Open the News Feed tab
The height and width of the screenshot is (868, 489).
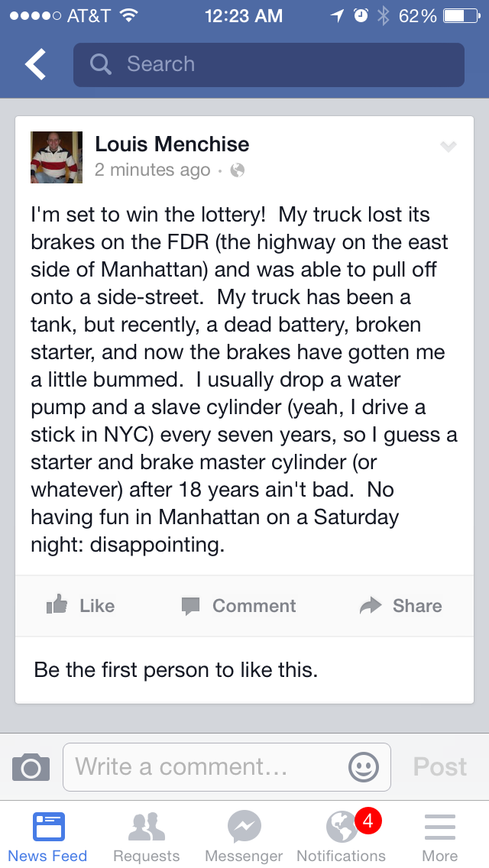(48, 837)
